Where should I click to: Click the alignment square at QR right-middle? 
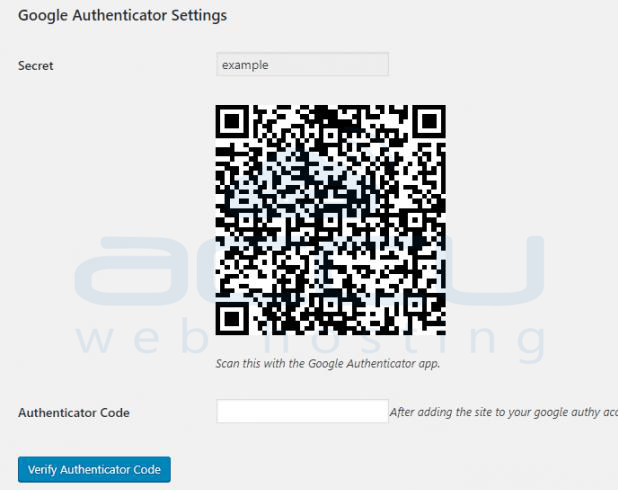415,220
